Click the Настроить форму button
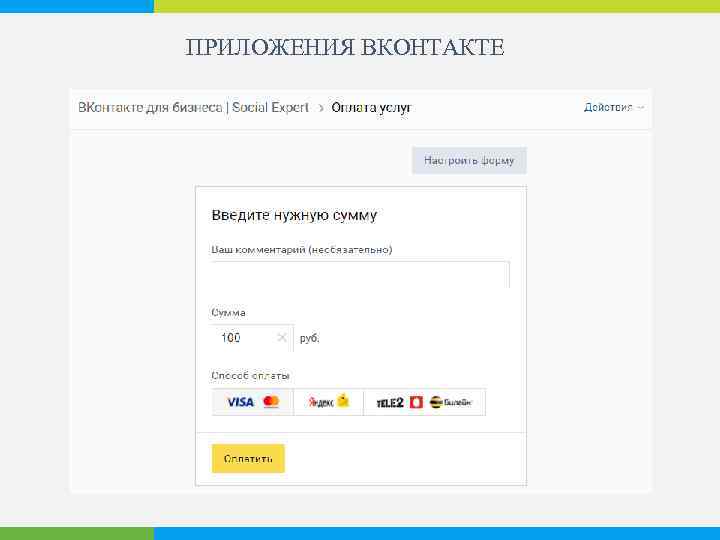Screen dimensions: 720x540 469,161
